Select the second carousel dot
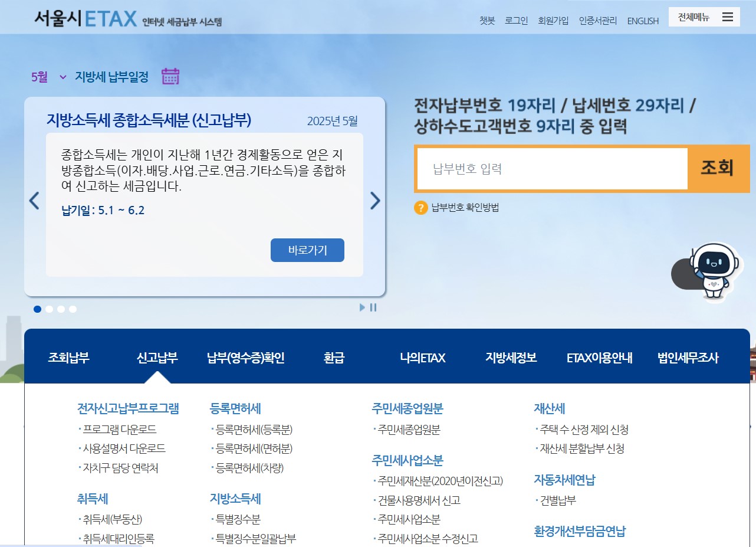 tap(50, 309)
